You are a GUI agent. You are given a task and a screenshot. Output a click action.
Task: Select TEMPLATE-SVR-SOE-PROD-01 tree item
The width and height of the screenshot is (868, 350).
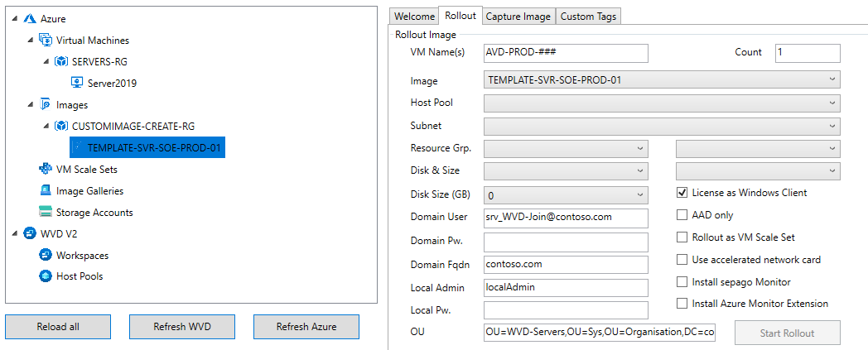click(x=147, y=147)
